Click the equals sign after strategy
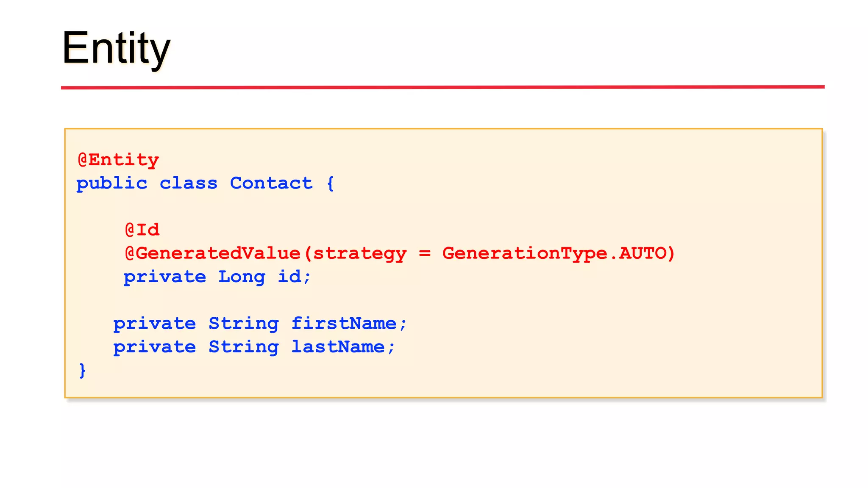The image size is (868, 488). pyautogui.click(x=424, y=253)
